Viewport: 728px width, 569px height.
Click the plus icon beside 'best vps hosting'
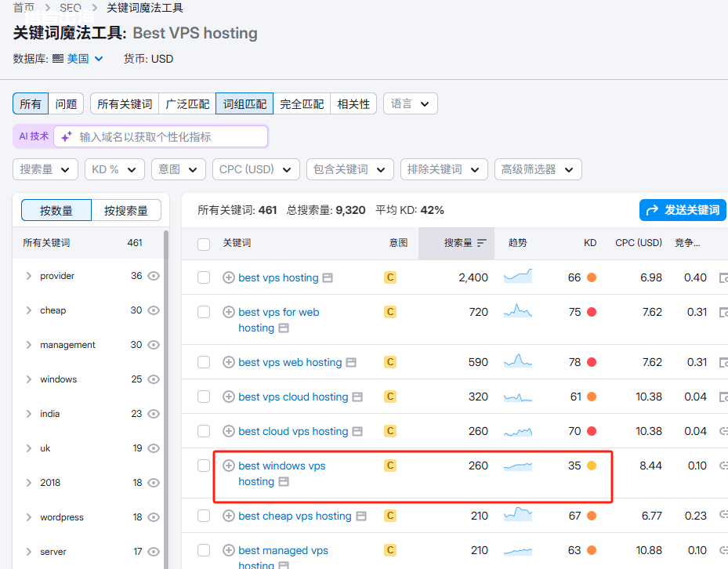pyautogui.click(x=229, y=277)
